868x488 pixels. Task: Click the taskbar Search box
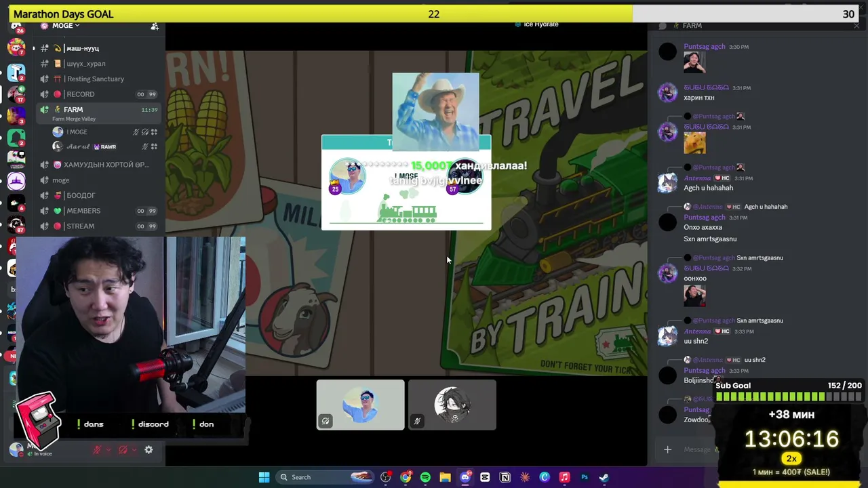(325, 477)
